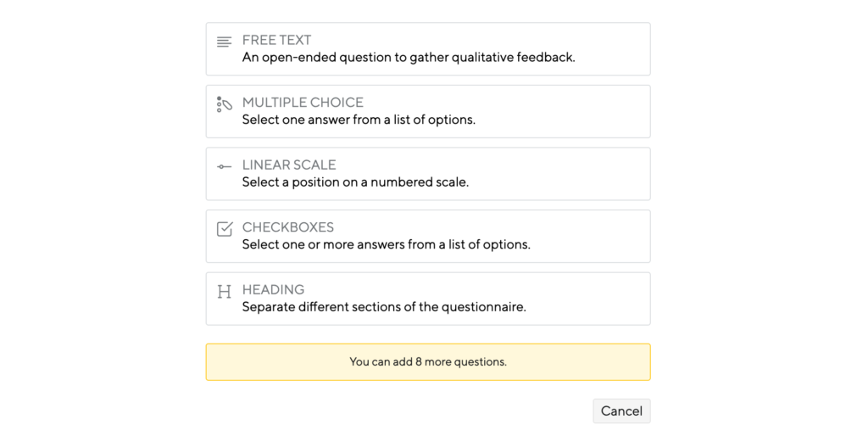Click the Multiple Choice radio-list icon
This screenshot has height=436, width=868.
(224, 104)
